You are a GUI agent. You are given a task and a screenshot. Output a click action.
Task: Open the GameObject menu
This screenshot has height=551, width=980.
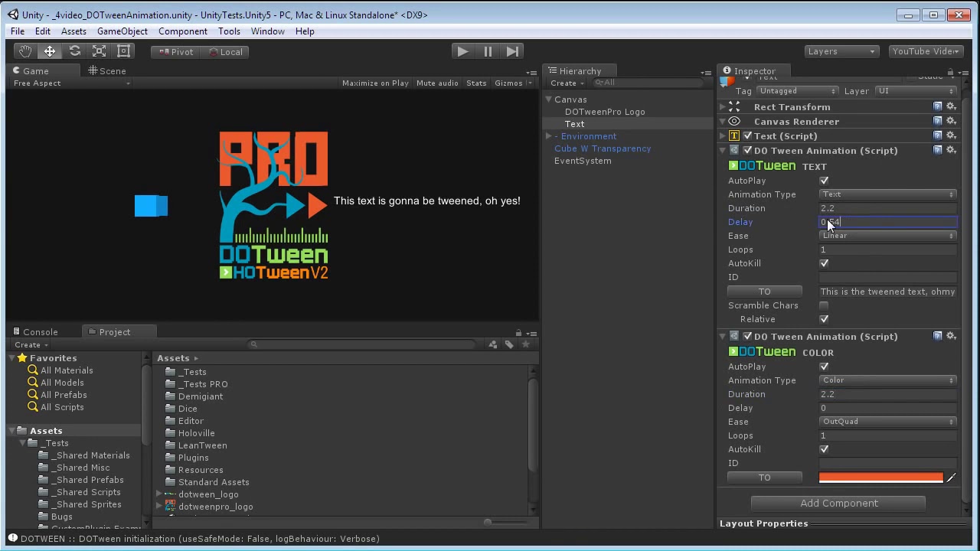tap(122, 31)
